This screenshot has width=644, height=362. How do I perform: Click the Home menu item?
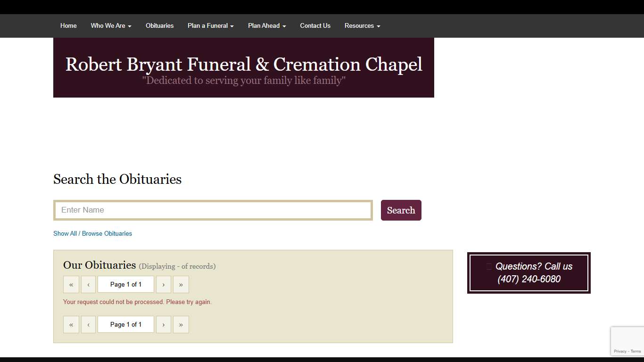pyautogui.click(x=68, y=25)
